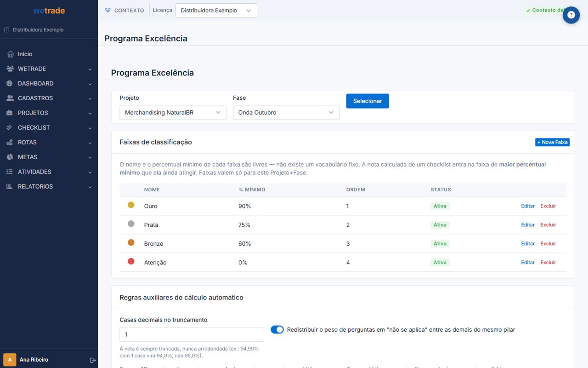Click the Ana Ribeiro avatar badge
This screenshot has width=588, height=368.
point(10,360)
